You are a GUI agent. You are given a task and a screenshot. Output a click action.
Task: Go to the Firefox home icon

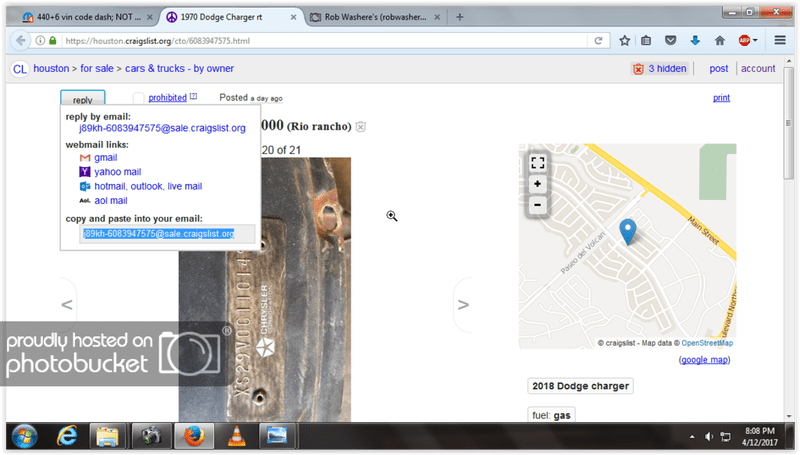719,40
